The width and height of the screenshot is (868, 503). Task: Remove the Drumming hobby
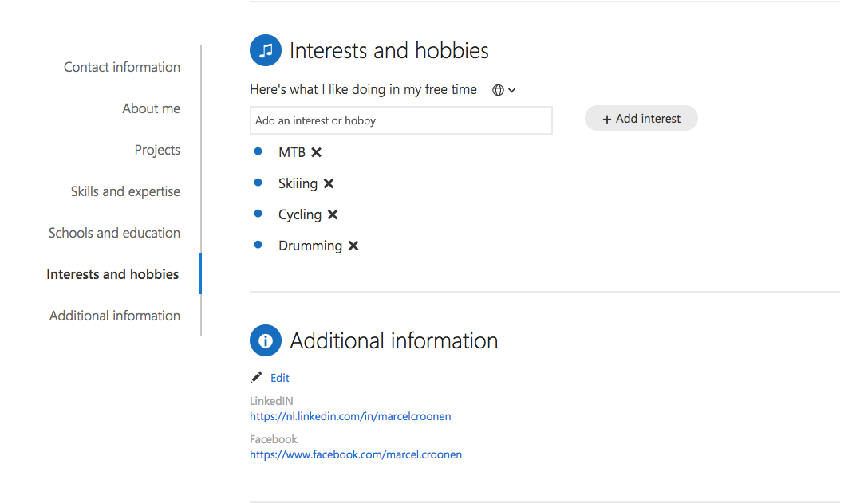[x=353, y=246]
